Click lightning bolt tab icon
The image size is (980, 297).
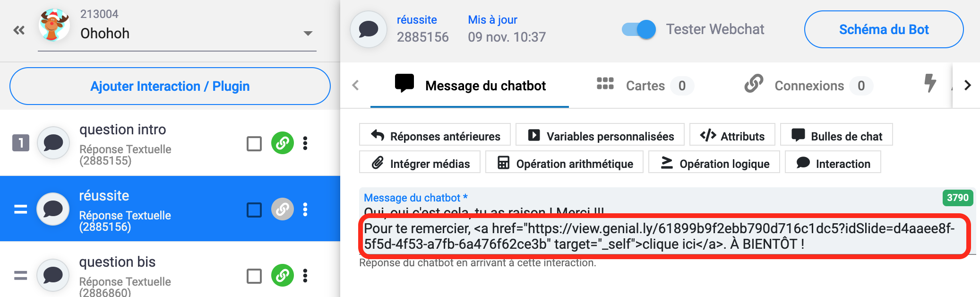click(930, 84)
